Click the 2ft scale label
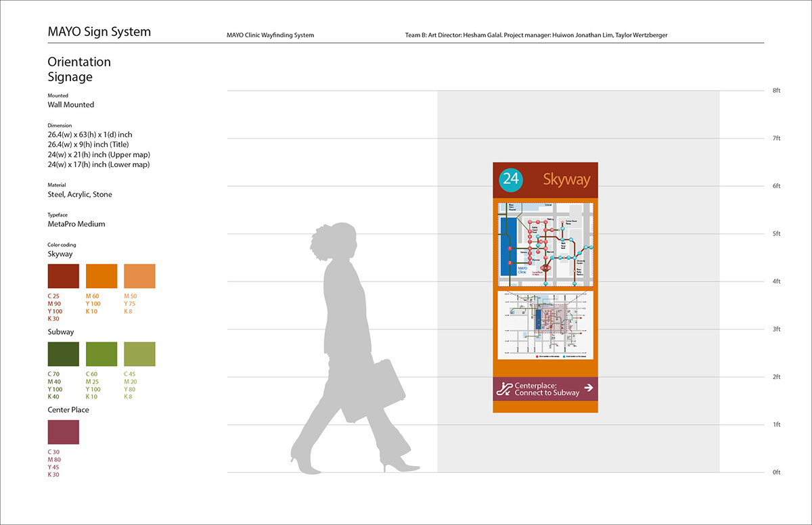The width and height of the screenshot is (812, 525). pos(777,377)
